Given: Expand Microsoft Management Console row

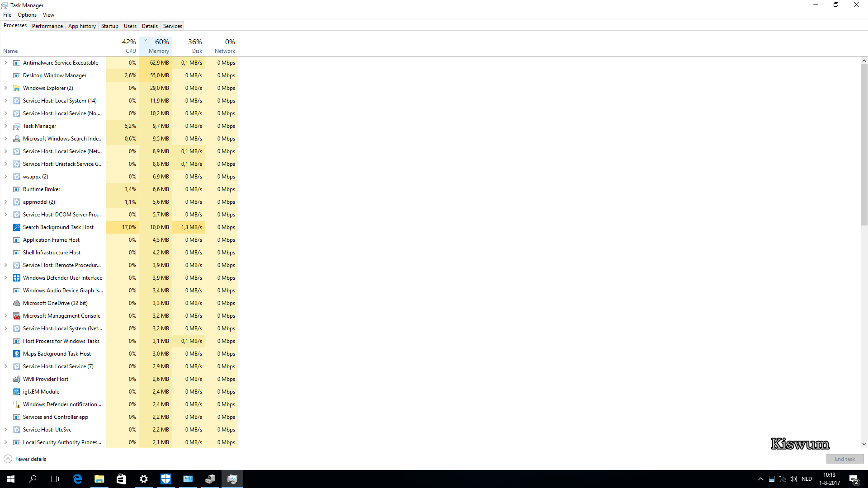Looking at the screenshot, I should tap(5, 316).
